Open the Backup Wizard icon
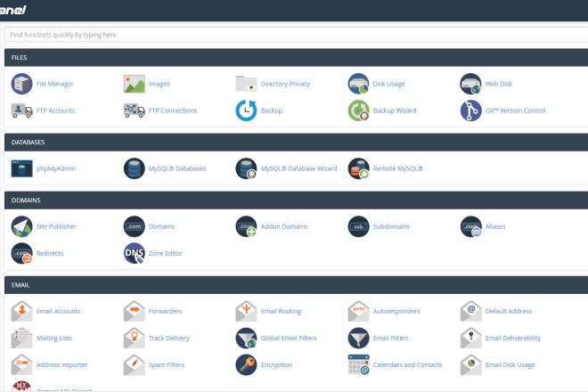Image resolution: width=588 pixels, height=392 pixels. tap(358, 110)
